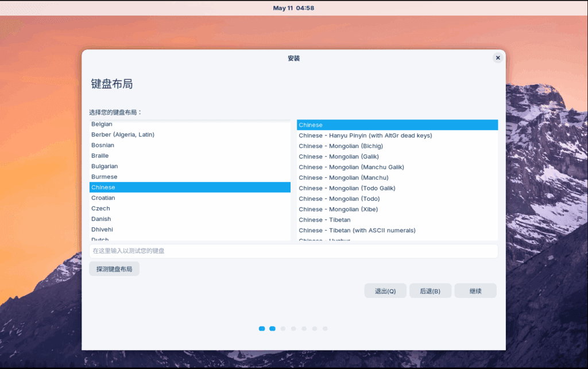Click the second installer progress dot
The image size is (588, 369).
click(x=272, y=328)
